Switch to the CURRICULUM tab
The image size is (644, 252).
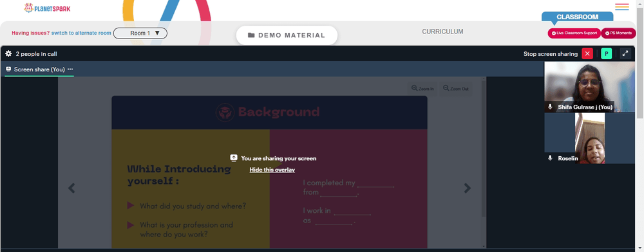(x=442, y=32)
